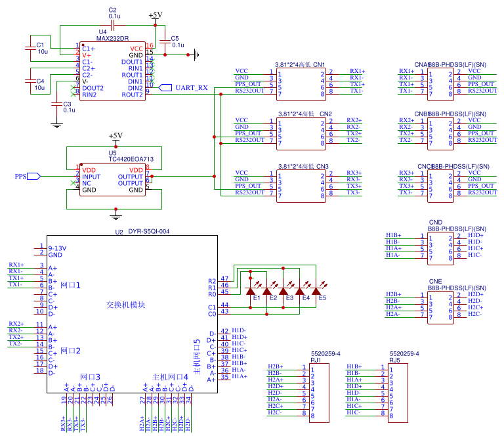Image resolution: width=504 pixels, height=440 pixels.
Task: Select the C4 10u capacitor
Action: (x=30, y=81)
